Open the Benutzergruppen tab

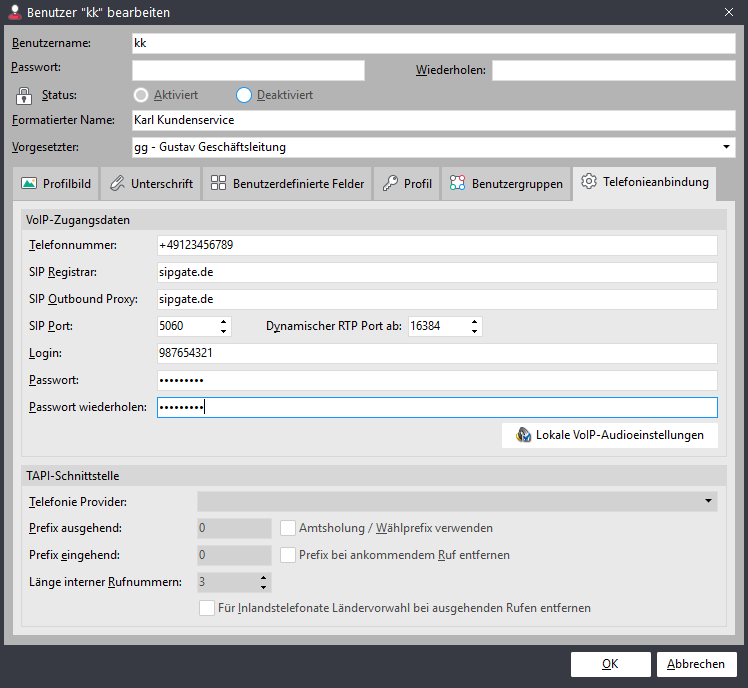click(x=506, y=184)
